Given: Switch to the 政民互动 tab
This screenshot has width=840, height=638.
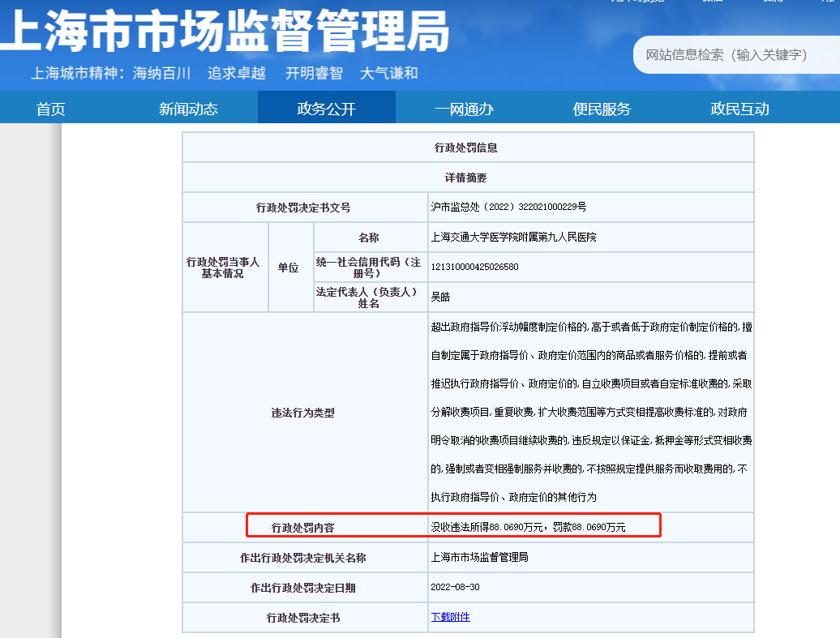Looking at the screenshot, I should pyautogui.click(x=739, y=109).
